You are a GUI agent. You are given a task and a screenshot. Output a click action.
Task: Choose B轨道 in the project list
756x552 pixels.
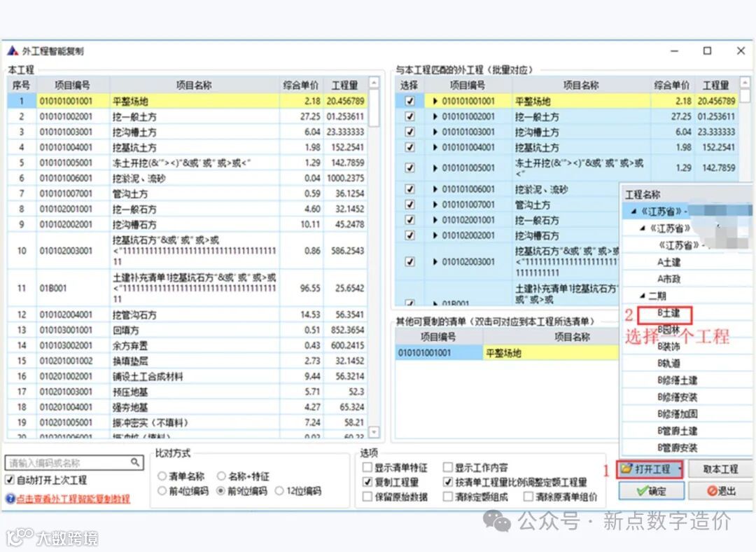tap(668, 364)
